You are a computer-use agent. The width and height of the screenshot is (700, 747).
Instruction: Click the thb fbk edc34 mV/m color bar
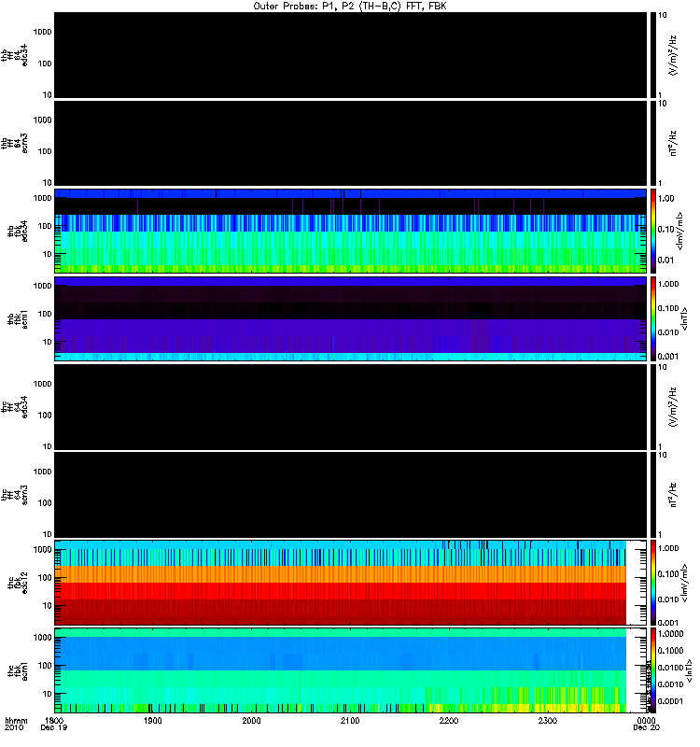tap(653, 231)
